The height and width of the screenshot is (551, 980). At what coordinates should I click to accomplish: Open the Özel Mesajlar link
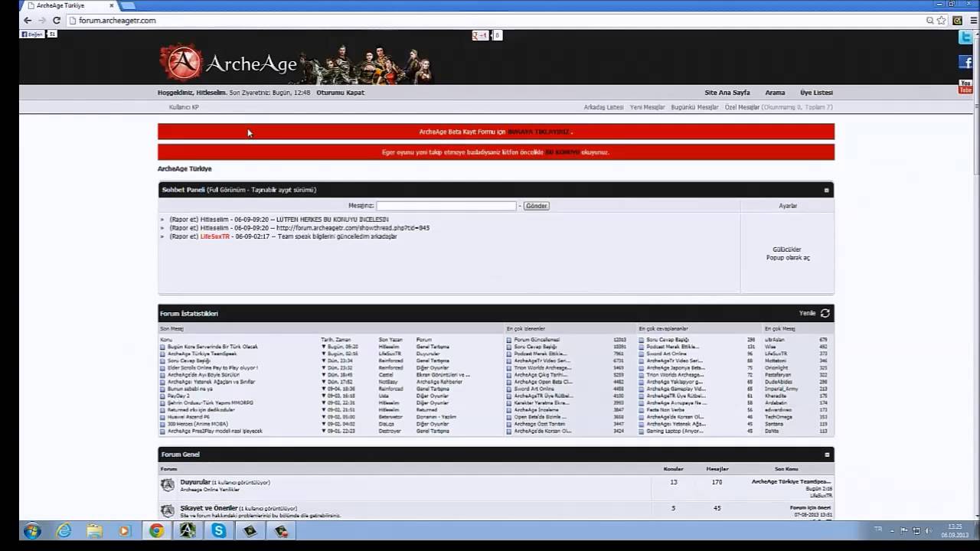tap(742, 107)
